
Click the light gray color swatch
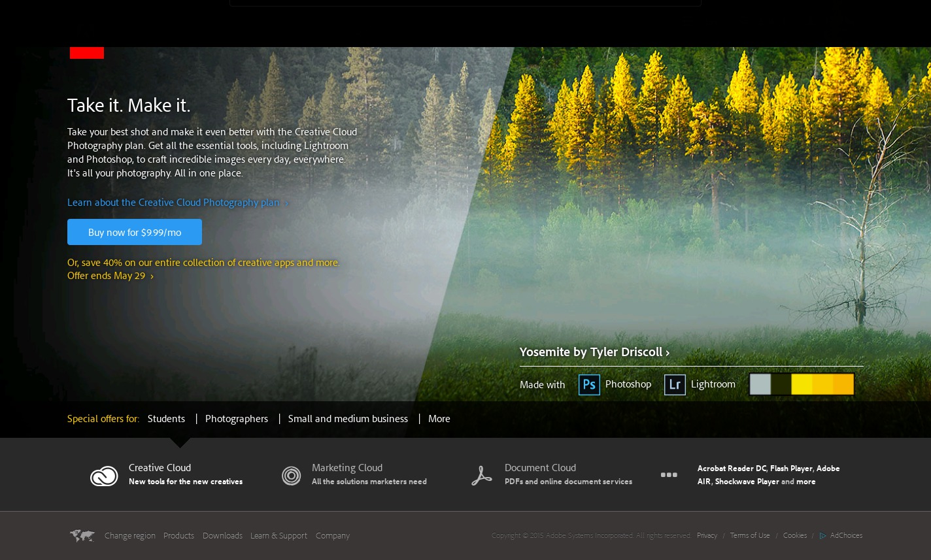tap(760, 384)
